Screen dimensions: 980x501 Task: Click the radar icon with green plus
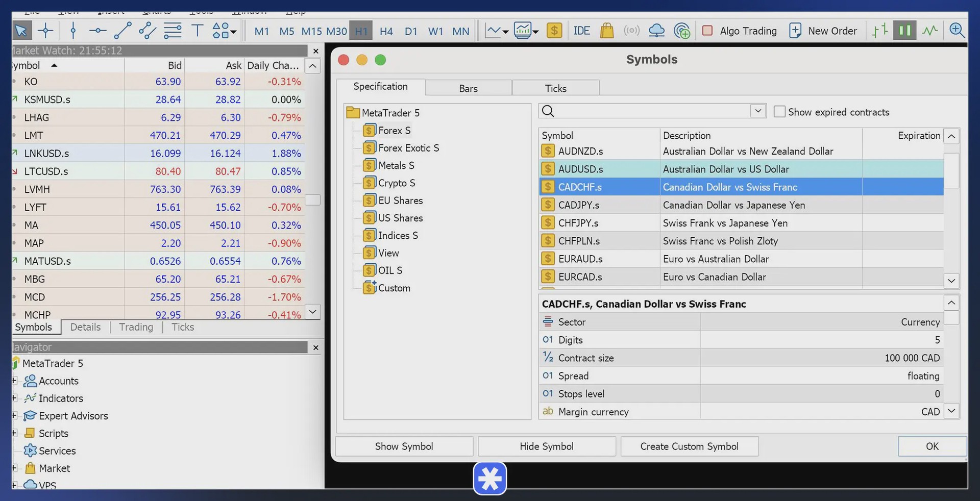click(682, 31)
